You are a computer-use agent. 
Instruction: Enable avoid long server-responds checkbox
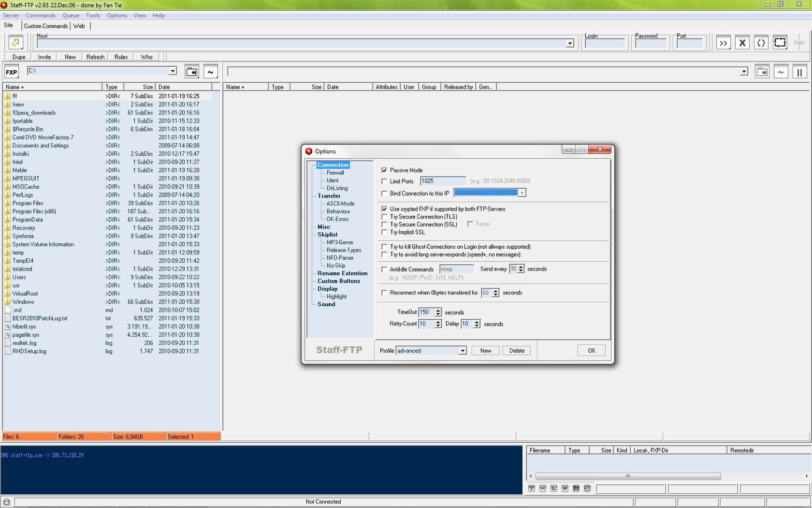coord(384,254)
